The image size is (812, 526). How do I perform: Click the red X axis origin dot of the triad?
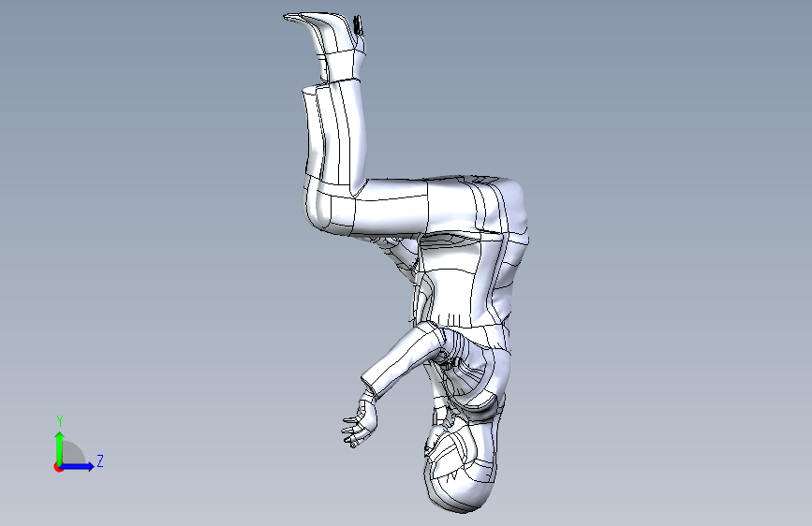pos(58,467)
